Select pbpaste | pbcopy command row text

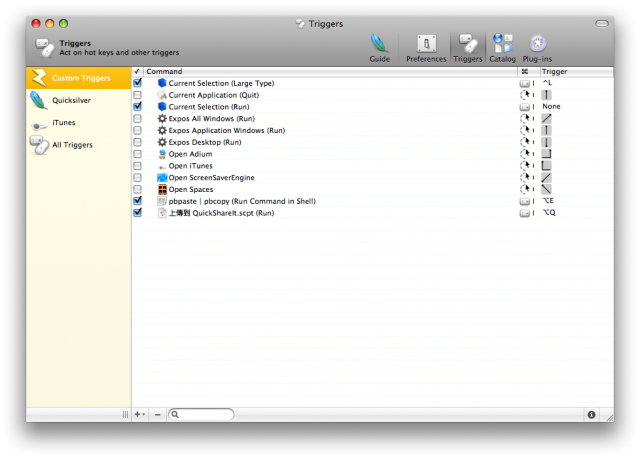242,201
